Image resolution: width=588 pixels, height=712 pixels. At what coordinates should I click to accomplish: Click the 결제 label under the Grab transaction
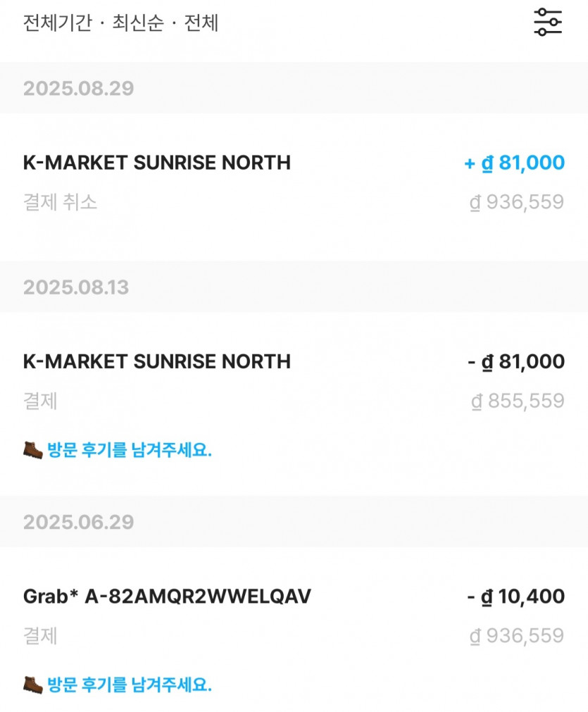click(x=40, y=636)
